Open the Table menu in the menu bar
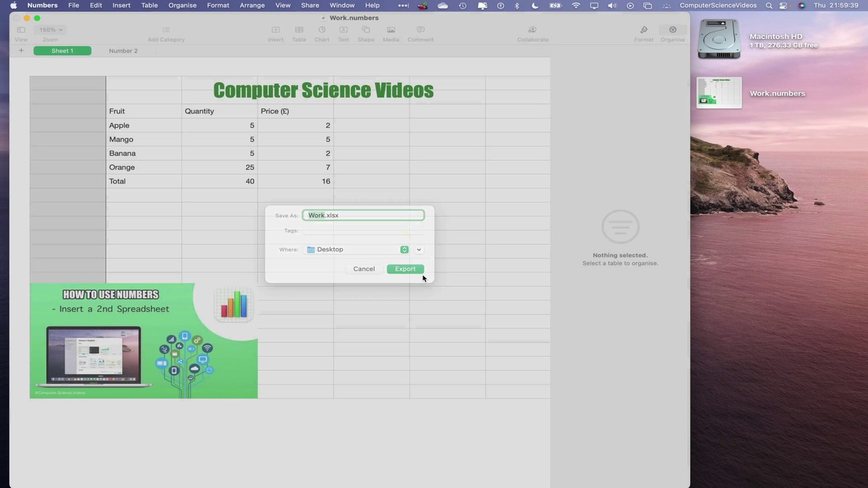 (149, 5)
